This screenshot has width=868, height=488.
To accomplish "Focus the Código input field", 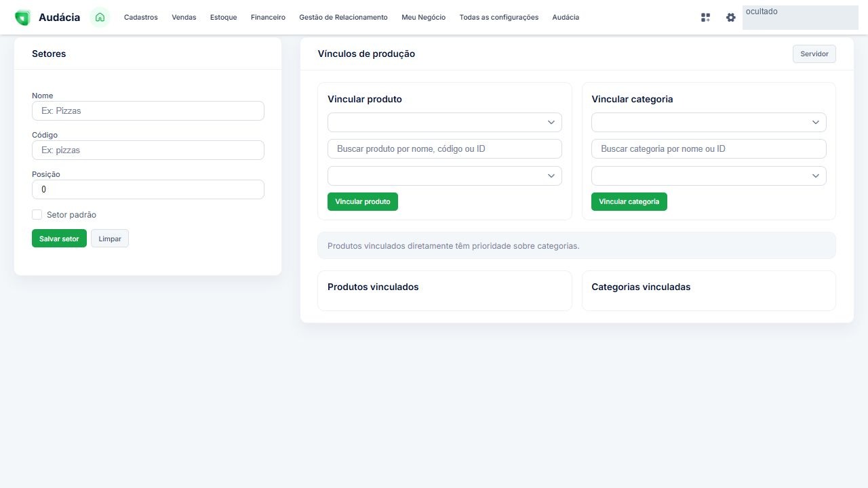I will [148, 150].
